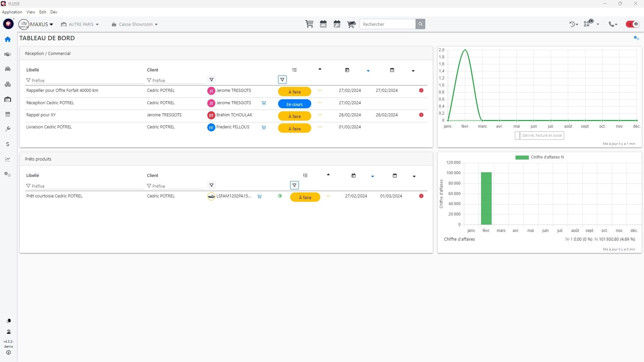Click dashboard settings gears icon top right
This screenshot has width=644, height=362.
[636, 38]
